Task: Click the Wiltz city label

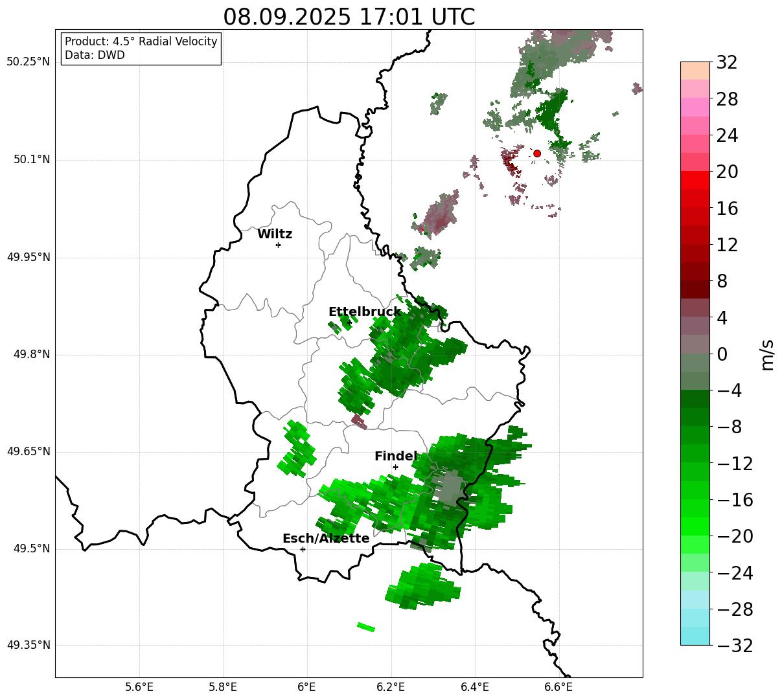Action: pyautogui.click(x=275, y=234)
